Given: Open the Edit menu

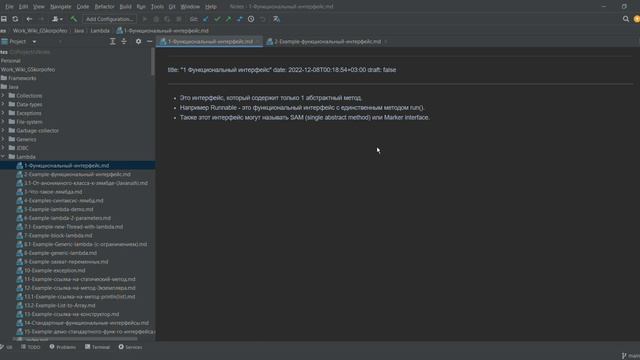Looking at the screenshot, I should (x=23, y=7).
